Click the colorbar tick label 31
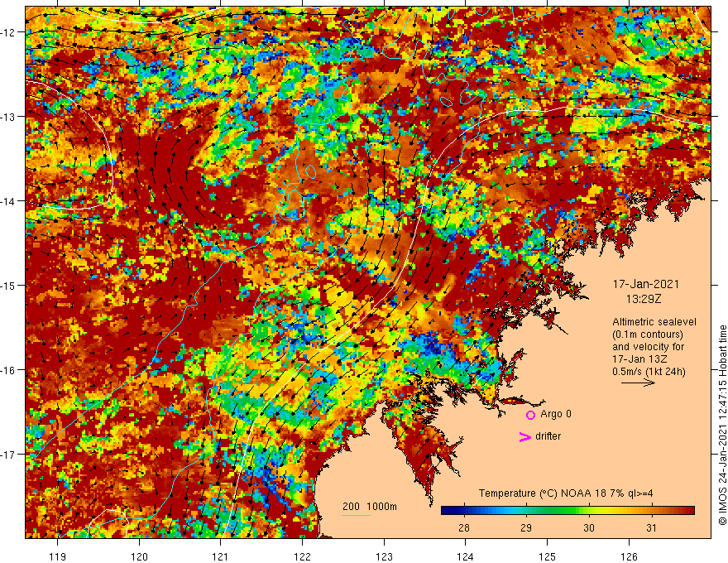 pos(651,527)
